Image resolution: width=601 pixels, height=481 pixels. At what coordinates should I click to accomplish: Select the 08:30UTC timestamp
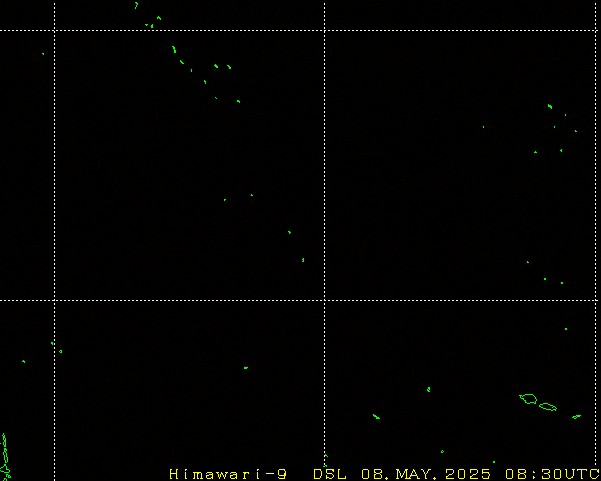click(552, 474)
